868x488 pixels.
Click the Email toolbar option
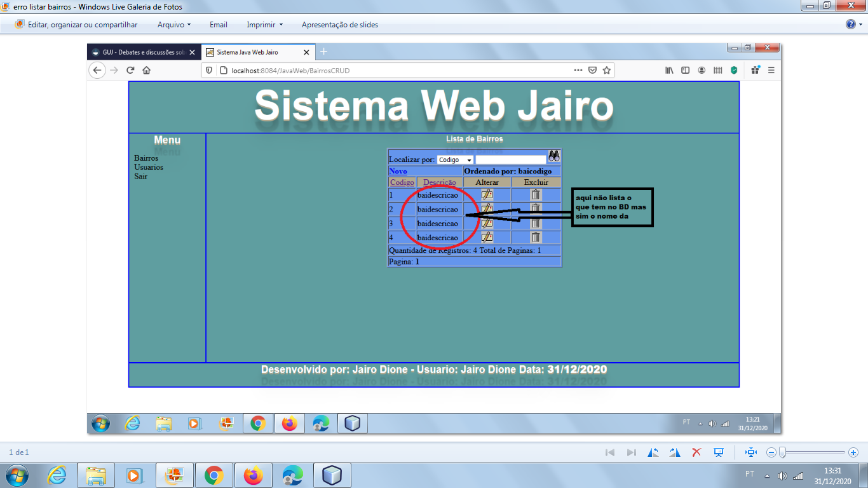coord(219,25)
